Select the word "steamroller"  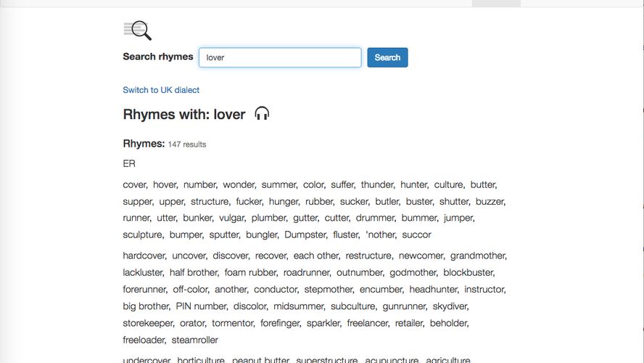point(194,340)
